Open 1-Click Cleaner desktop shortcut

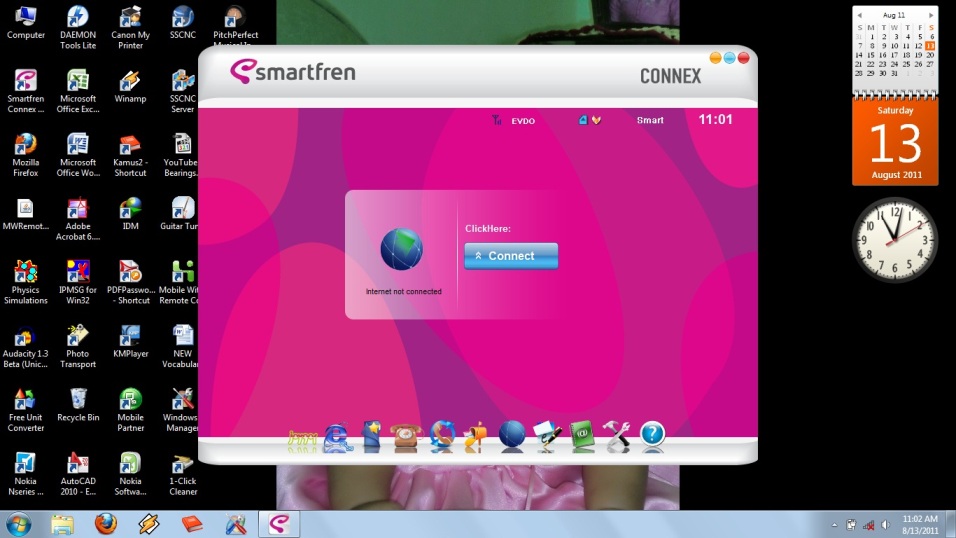click(183, 474)
